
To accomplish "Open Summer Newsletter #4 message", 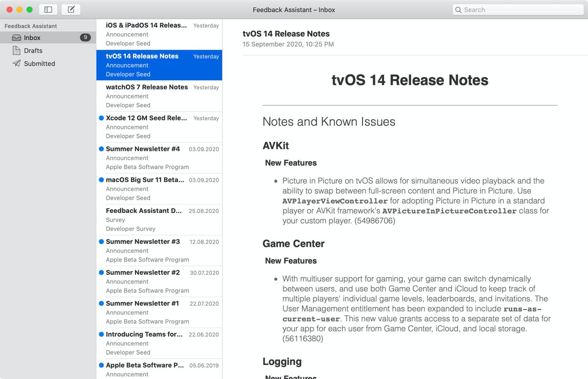I will coord(159,158).
